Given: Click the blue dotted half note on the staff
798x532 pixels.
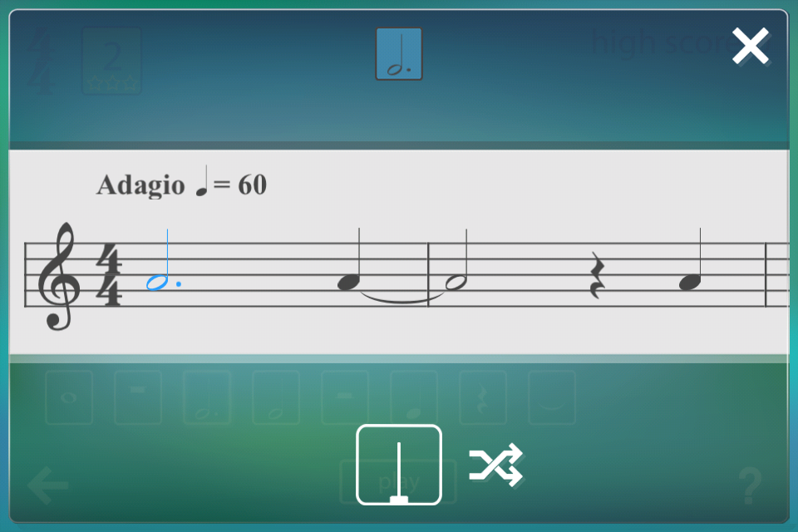Looking at the screenshot, I should point(163,259).
